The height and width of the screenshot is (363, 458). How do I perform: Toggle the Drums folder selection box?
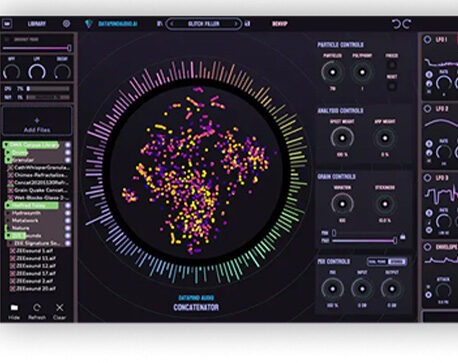(x=68, y=153)
